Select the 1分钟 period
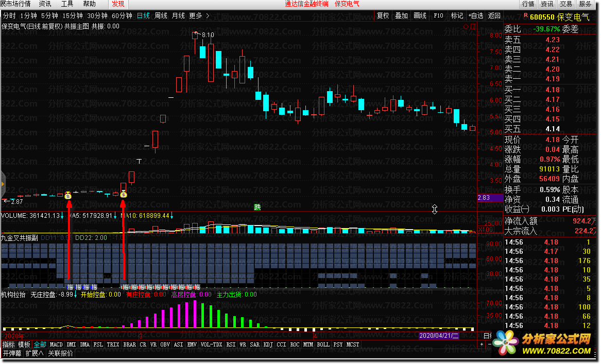This screenshot has height=364, width=601. point(29,16)
